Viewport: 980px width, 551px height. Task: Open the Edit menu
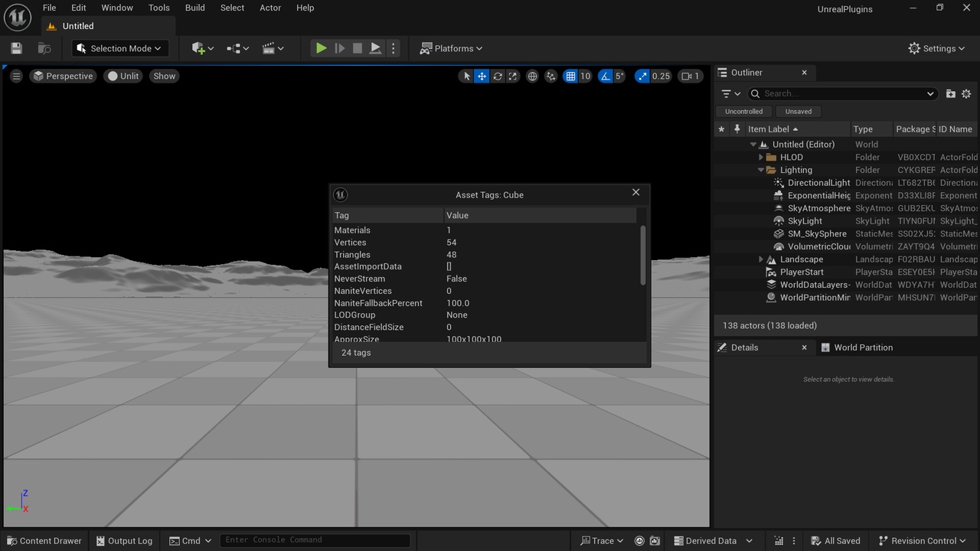click(x=79, y=8)
